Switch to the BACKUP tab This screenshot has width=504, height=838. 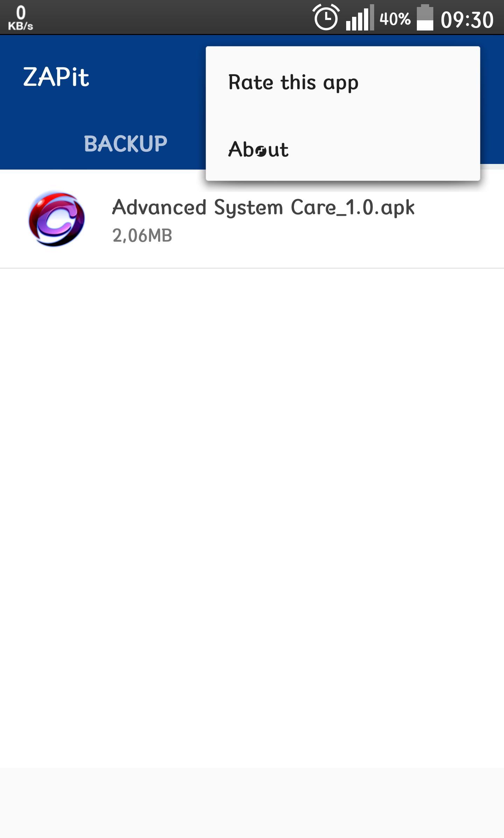125,144
